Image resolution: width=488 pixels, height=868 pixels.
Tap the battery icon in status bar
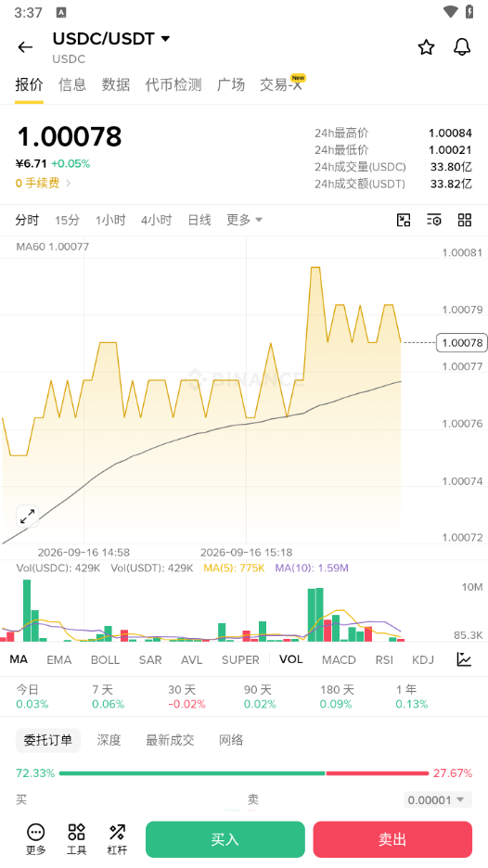[x=469, y=12]
